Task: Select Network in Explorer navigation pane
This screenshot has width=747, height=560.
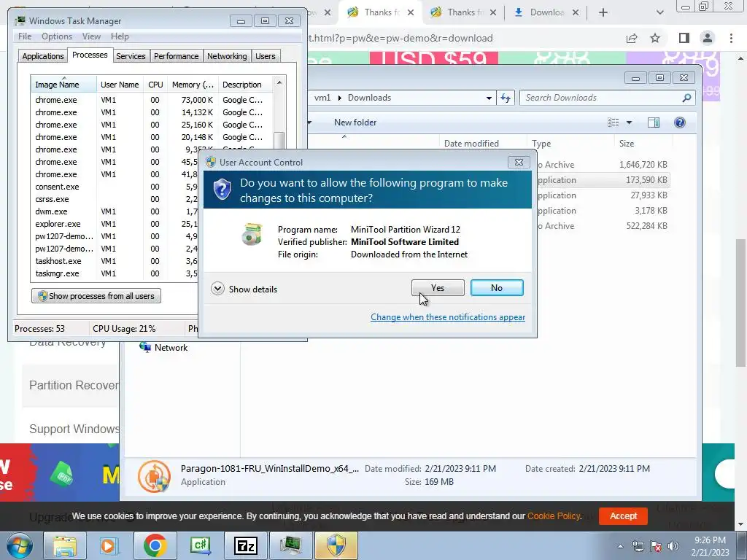Action: [163, 348]
